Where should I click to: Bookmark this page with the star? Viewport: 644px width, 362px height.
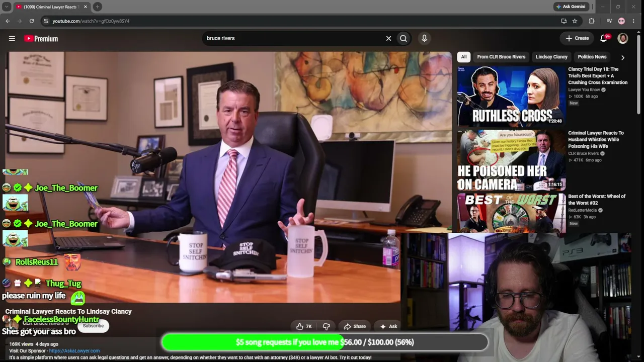tap(575, 21)
